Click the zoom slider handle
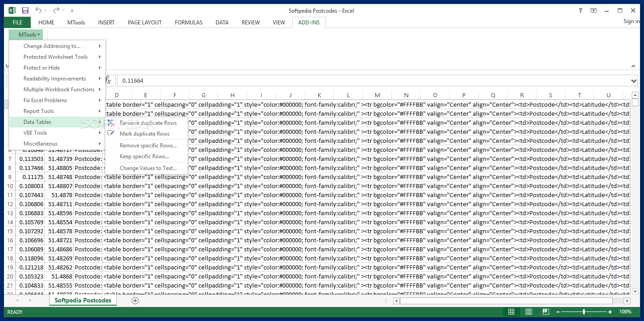This screenshot has width=644, height=321. coord(584,312)
